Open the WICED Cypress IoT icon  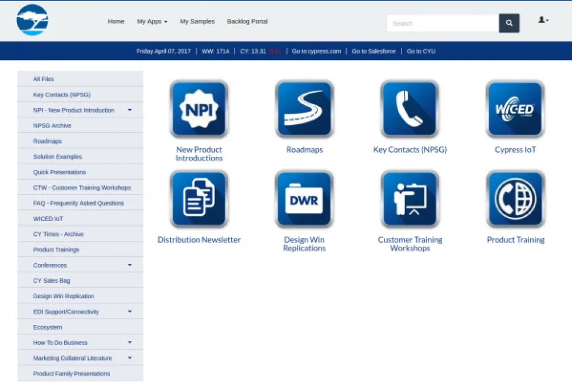515,109
